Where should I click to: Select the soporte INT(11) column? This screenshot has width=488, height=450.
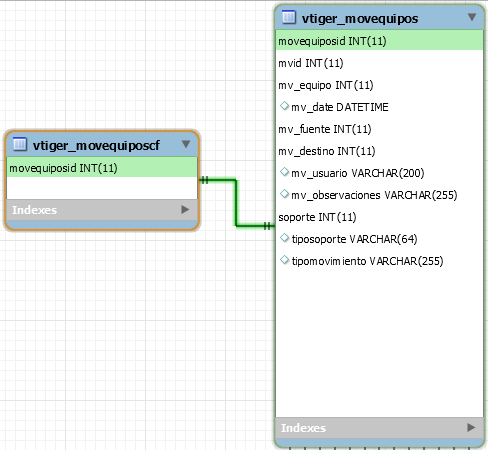379,217
